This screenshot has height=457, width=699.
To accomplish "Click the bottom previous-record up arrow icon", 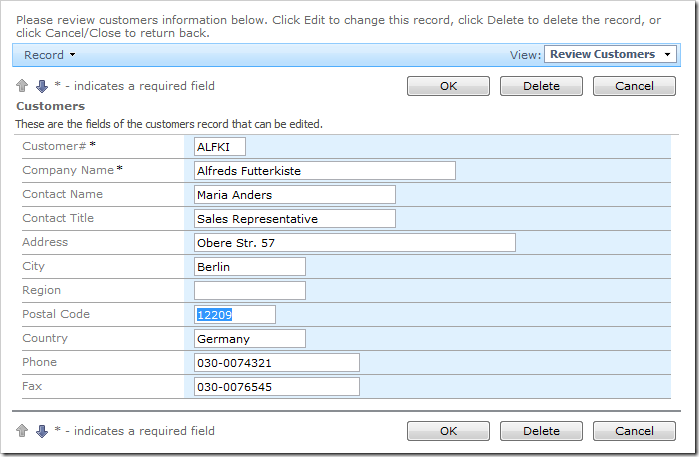I will [x=22, y=431].
